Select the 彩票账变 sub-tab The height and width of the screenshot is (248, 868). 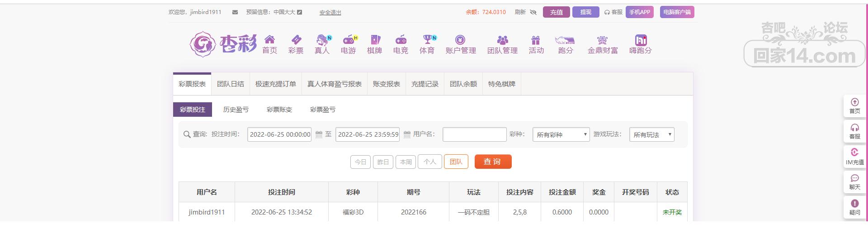point(279,110)
